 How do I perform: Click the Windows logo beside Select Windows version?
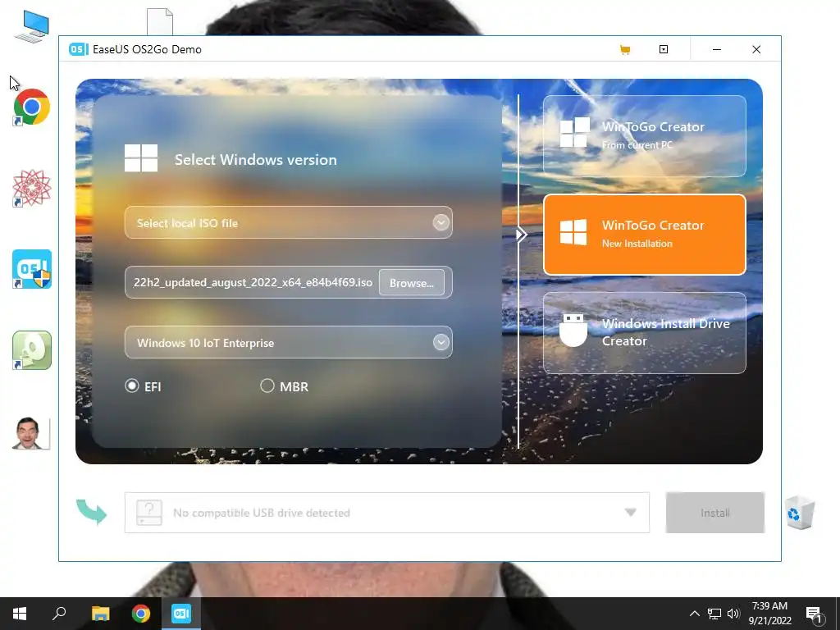pos(141,158)
